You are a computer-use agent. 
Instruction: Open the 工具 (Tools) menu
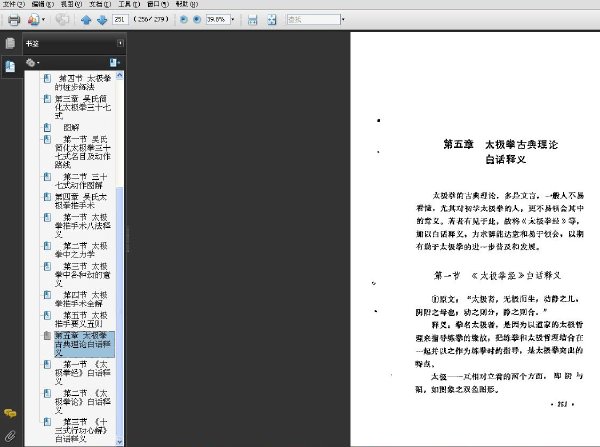[129, 4]
